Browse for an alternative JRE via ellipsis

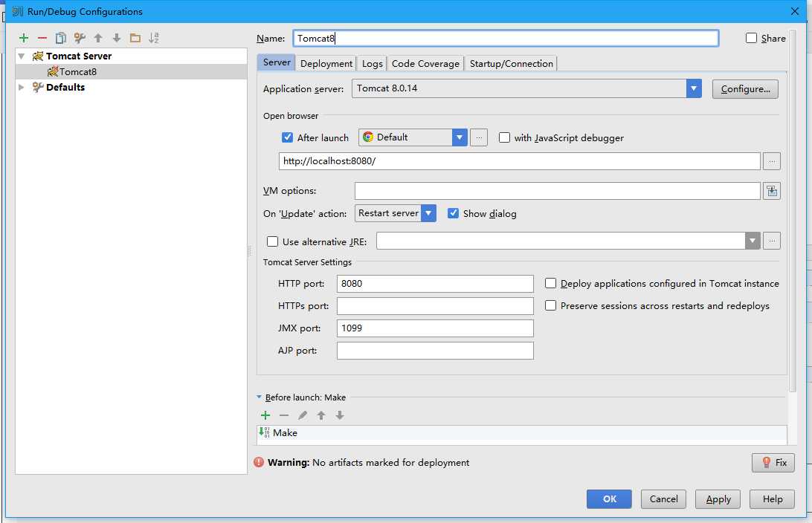click(772, 241)
